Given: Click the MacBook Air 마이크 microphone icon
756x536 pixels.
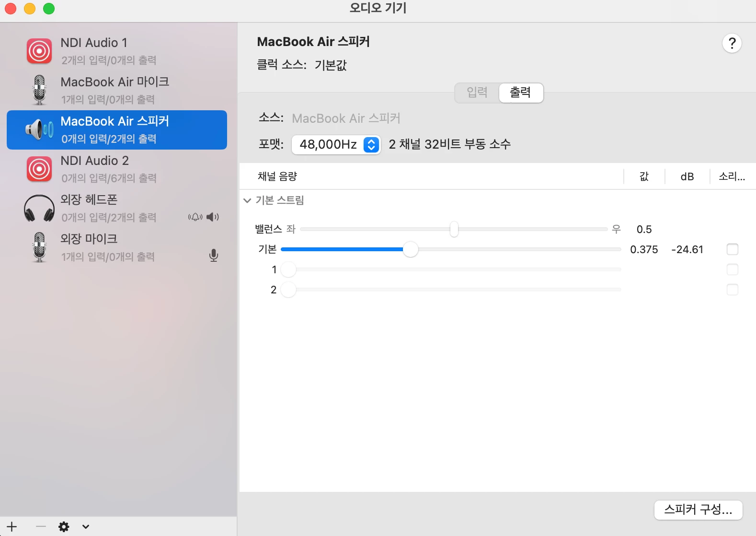Looking at the screenshot, I should [39, 90].
